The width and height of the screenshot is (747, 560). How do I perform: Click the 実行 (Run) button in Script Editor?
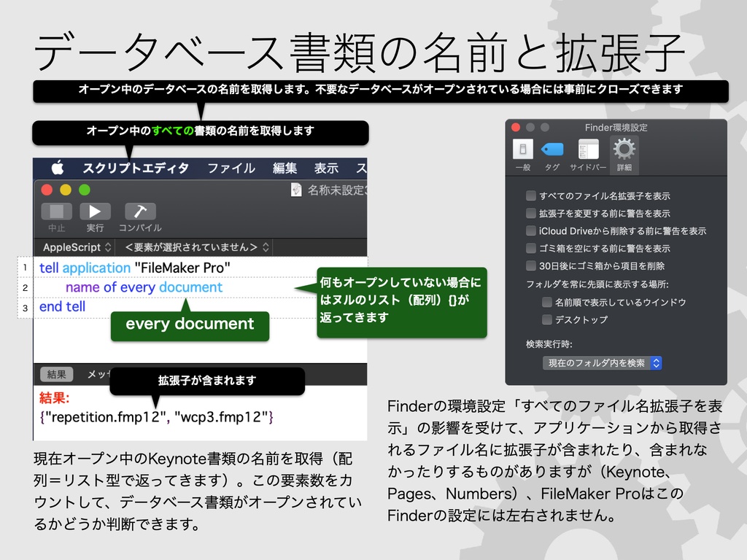coord(94,212)
